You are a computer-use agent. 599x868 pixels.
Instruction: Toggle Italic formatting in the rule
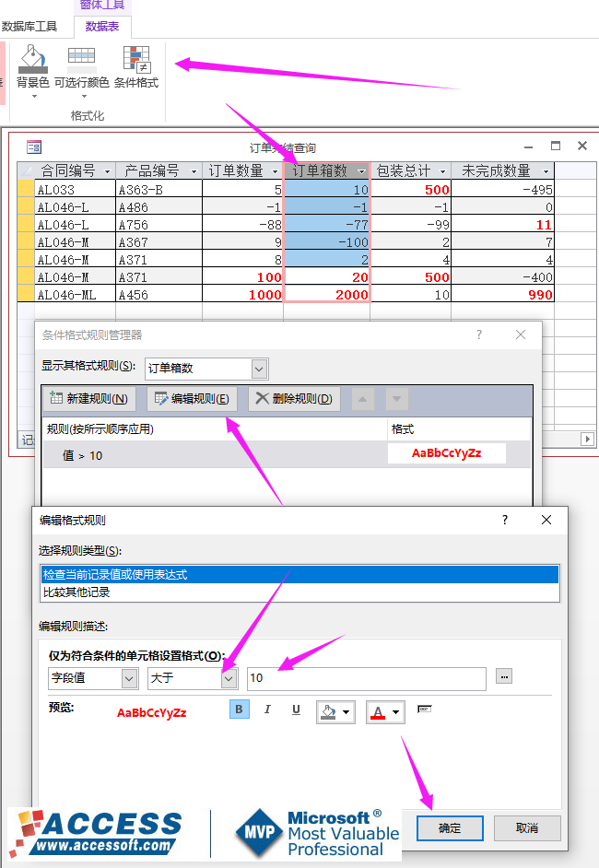tap(267, 710)
